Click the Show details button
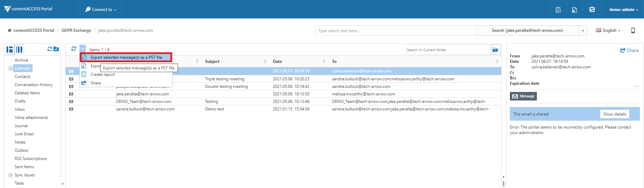This screenshot has height=188, width=644. [614, 114]
